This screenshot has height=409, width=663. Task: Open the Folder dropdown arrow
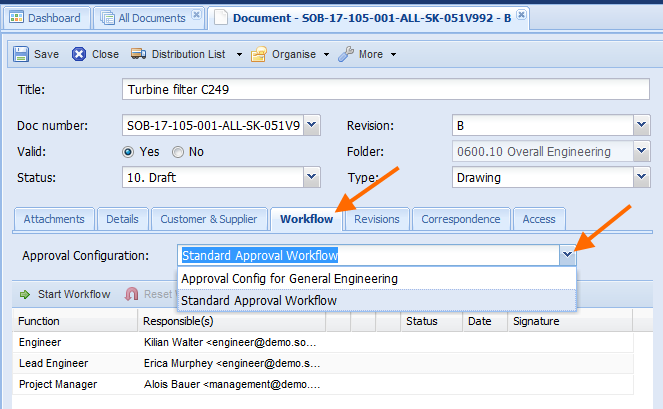(x=641, y=151)
